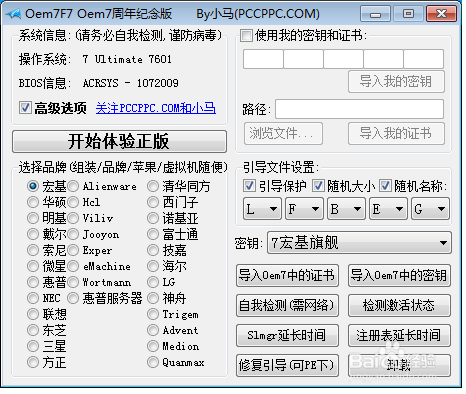Pick the 神舟 brand option
The width and height of the screenshot is (466, 394).
point(153,298)
